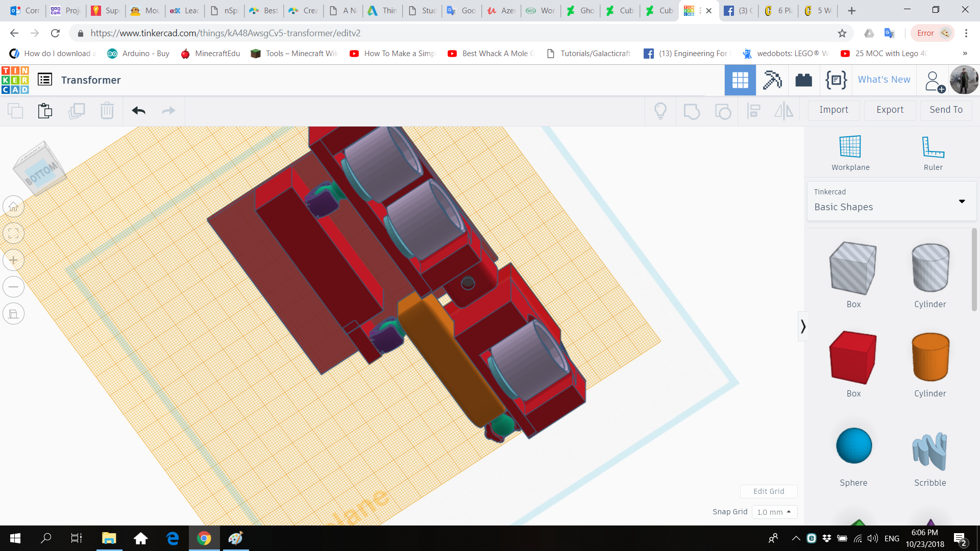Open the Arduino - Buy bookmark
980x551 pixels.
[138, 53]
